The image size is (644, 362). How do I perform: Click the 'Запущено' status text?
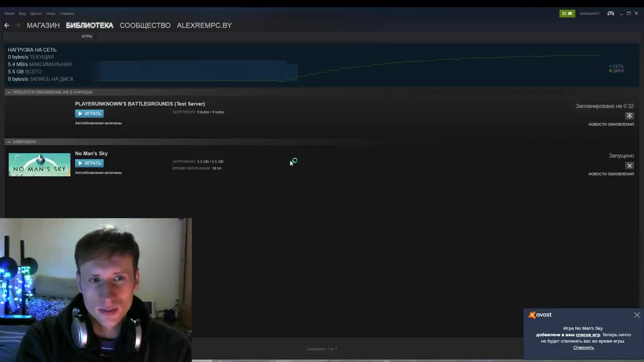621,156
